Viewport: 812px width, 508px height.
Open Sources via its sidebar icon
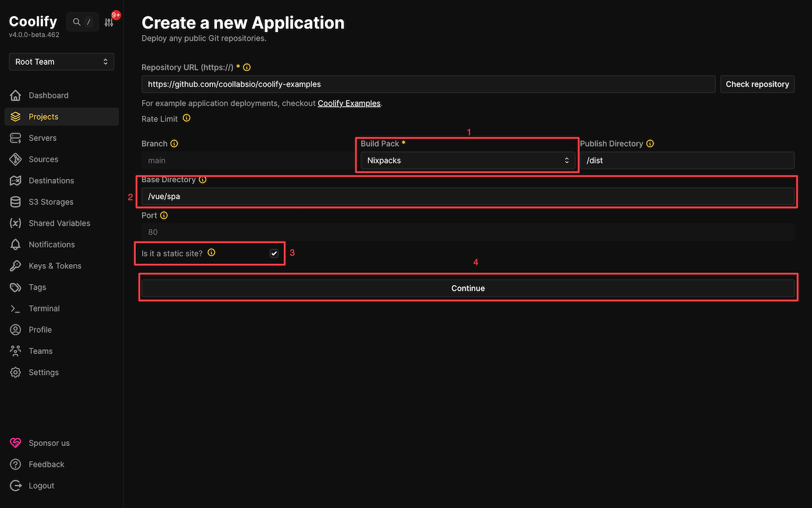click(15, 159)
